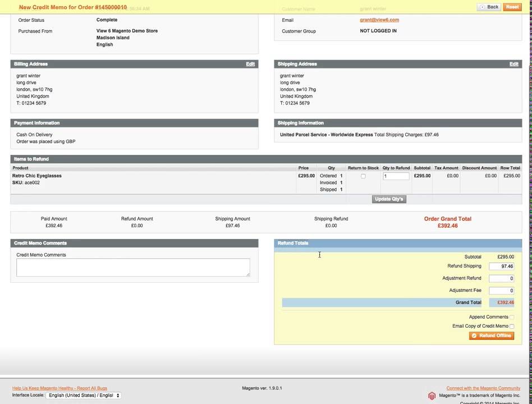The height and width of the screenshot is (404, 532).
Task: Toggle Return to Stock checkbox
Action: (363, 176)
